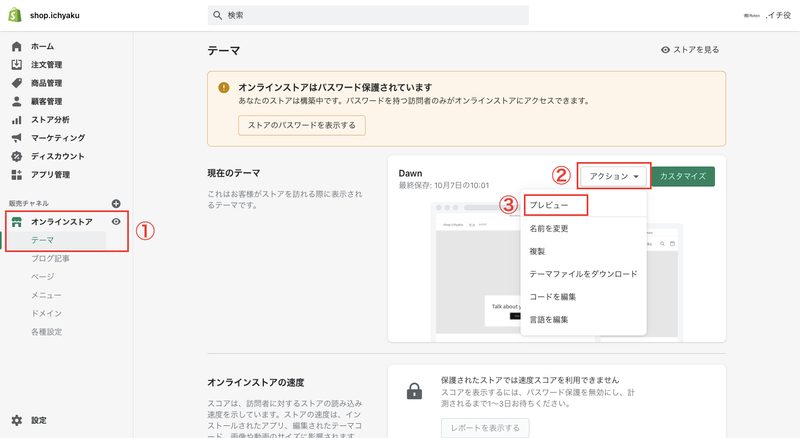Image resolution: width=800 pixels, height=438 pixels.
Task: Open 注文管理 in the sidebar
Action: [46, 64]
